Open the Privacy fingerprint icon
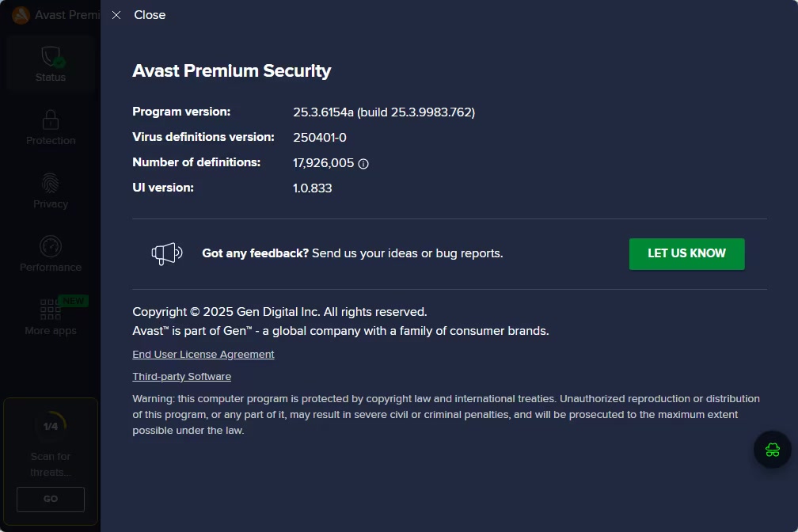Image resolution: width=798 pixels, height=532 pixels. tap(51, 184)
